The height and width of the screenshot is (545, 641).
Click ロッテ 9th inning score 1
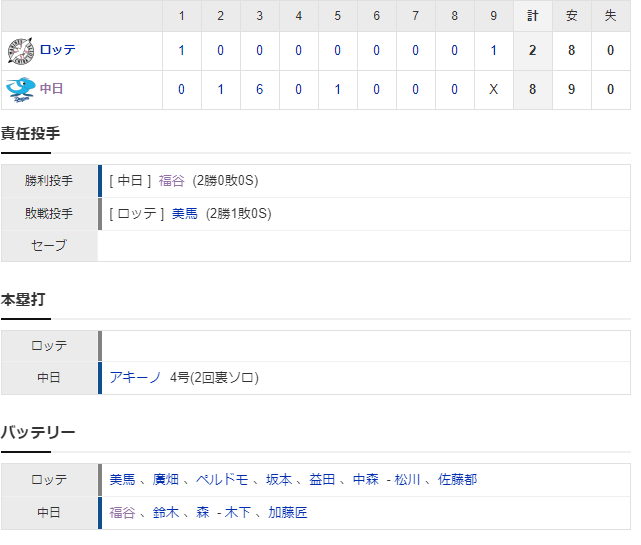(x=494, y=51)
